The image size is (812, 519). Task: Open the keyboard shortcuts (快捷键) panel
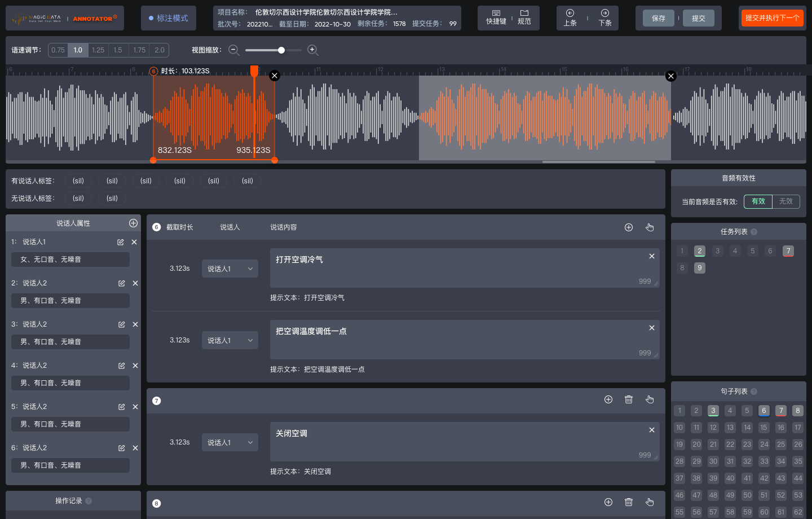496,17
